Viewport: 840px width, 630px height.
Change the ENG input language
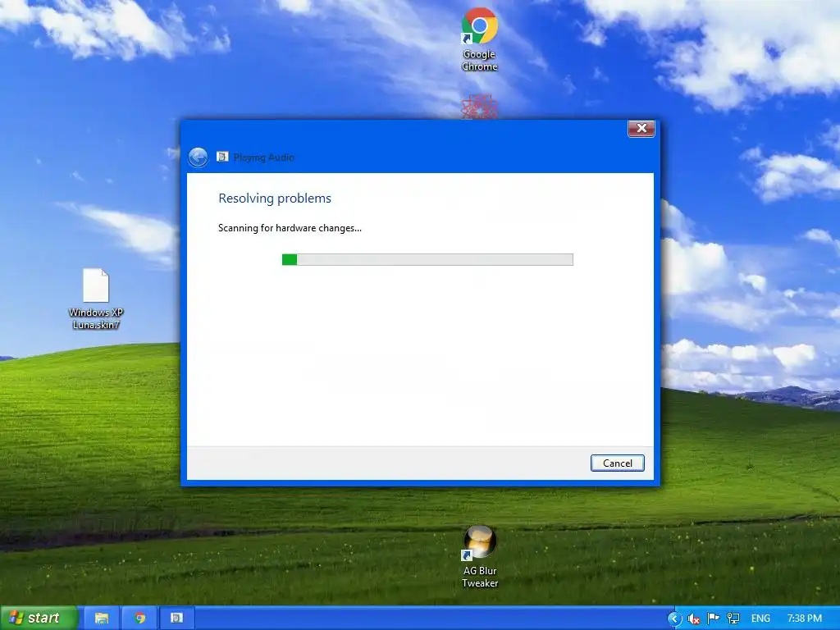point(760,619)
